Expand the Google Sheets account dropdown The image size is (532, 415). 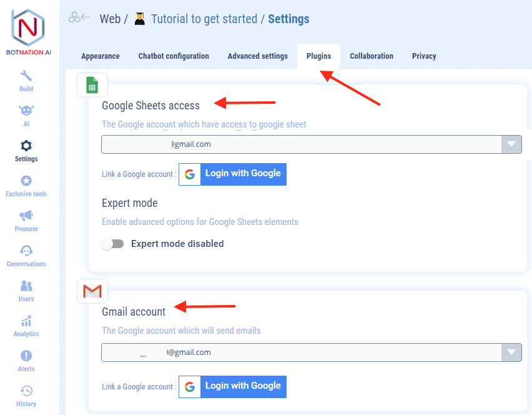click(512, 144)
